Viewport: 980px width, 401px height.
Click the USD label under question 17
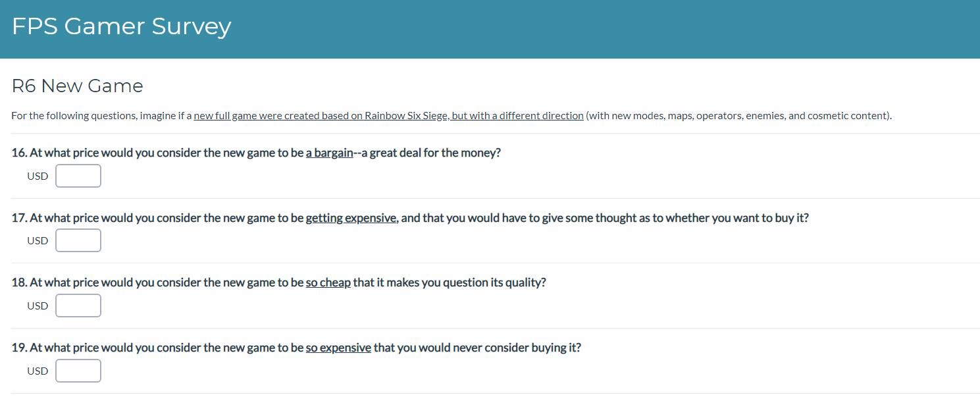pyautogui.click(x=38, y=241)
